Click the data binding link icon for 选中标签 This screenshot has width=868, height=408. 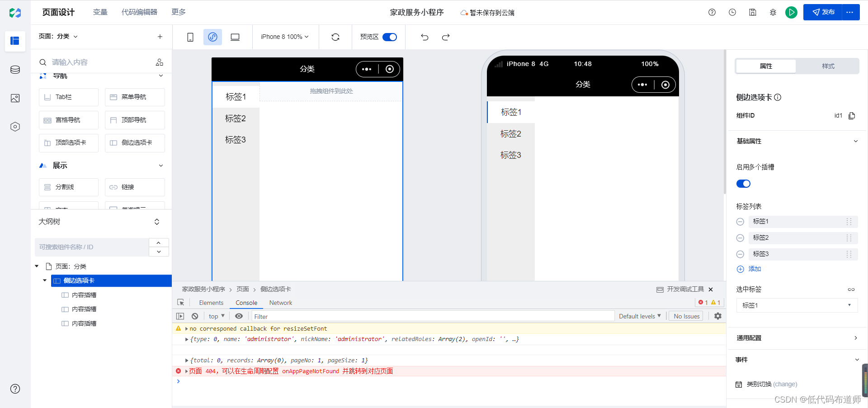tap(851, 289)
